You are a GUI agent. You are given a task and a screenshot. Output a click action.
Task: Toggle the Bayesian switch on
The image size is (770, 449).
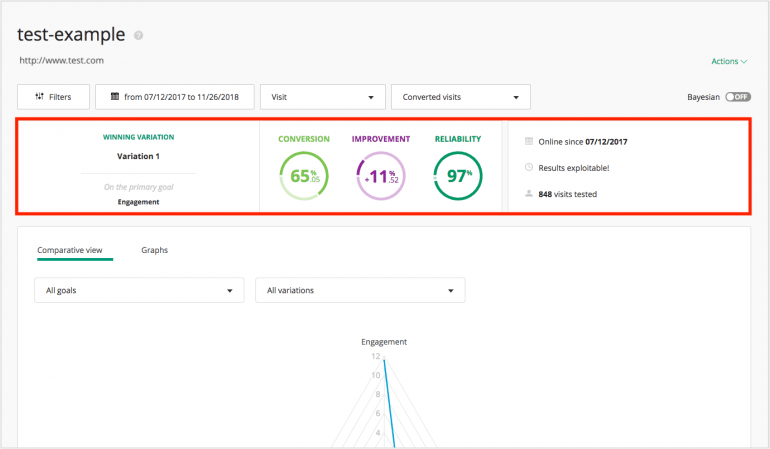737,97
